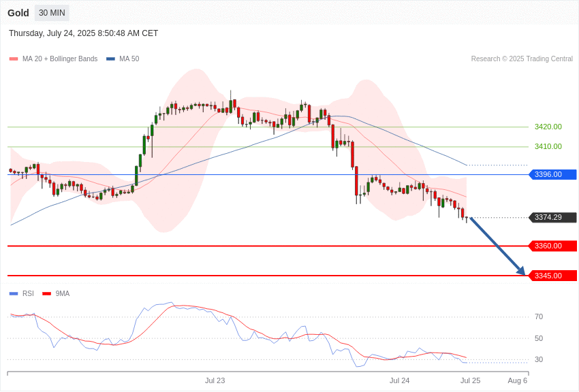Click the Gold chart title
This screenshot has width=579, height=392.
[18, 13]
